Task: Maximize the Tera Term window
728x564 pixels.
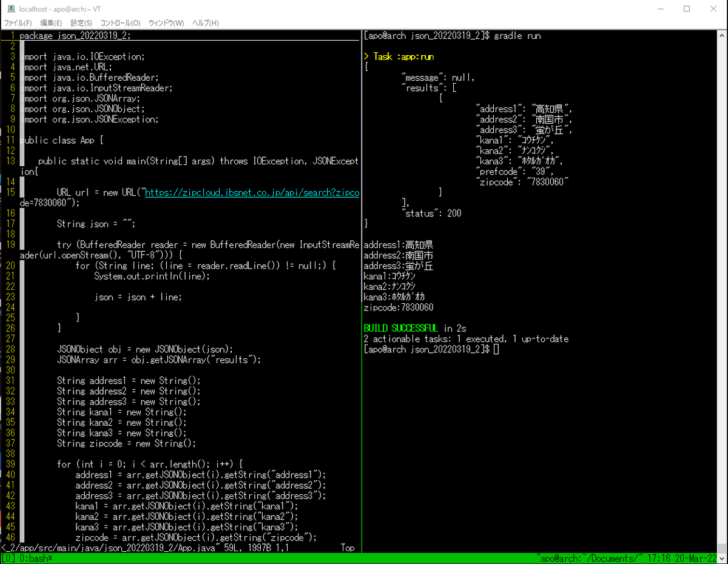Action: click(x=687, y=8)
